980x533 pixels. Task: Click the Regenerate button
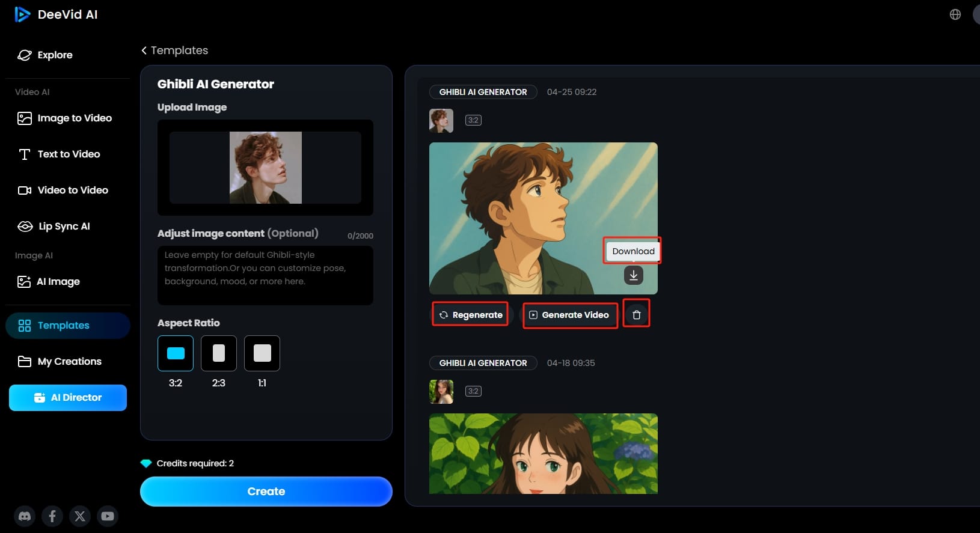click(470, 314)
